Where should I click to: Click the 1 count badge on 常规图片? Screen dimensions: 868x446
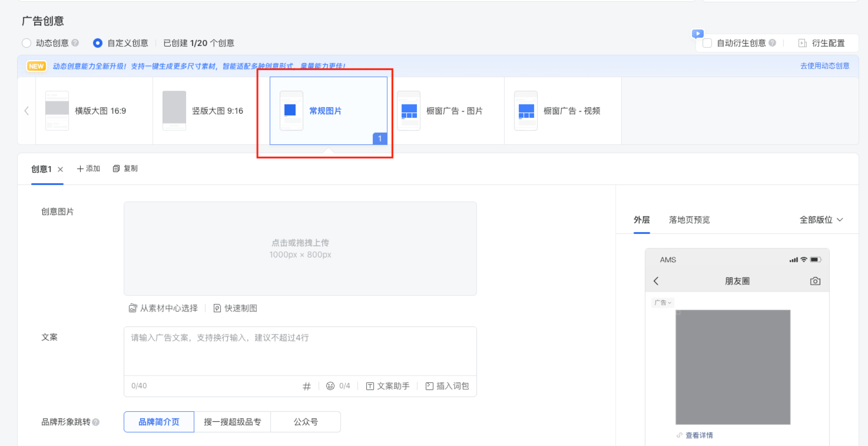pyautogui.click(x=380, y=138)
